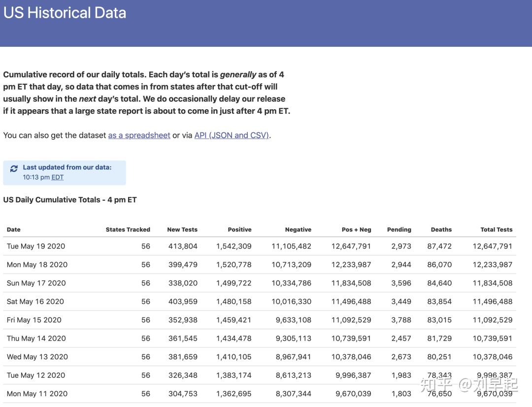Viewport: 532px width, 407px height.
Task: Click the US Daily Cumulative Totals heading
Action: point(70,200)
